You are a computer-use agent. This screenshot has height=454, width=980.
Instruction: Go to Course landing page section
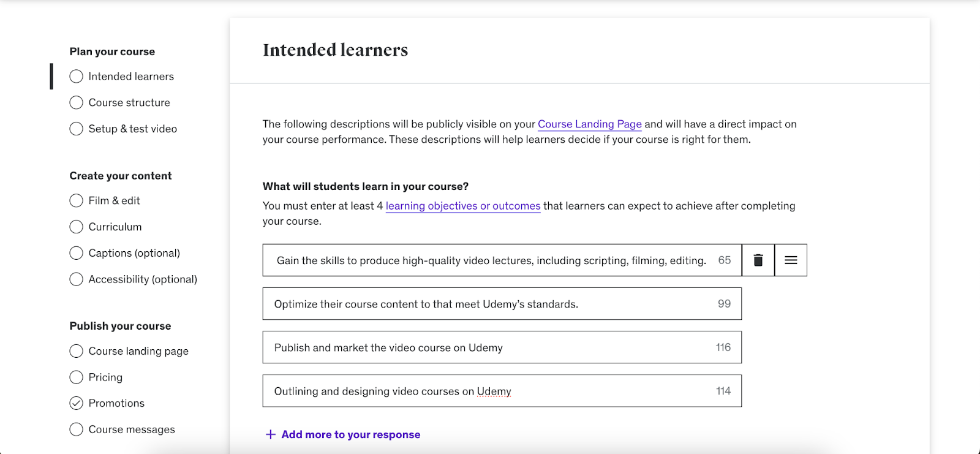click(138, 351)
